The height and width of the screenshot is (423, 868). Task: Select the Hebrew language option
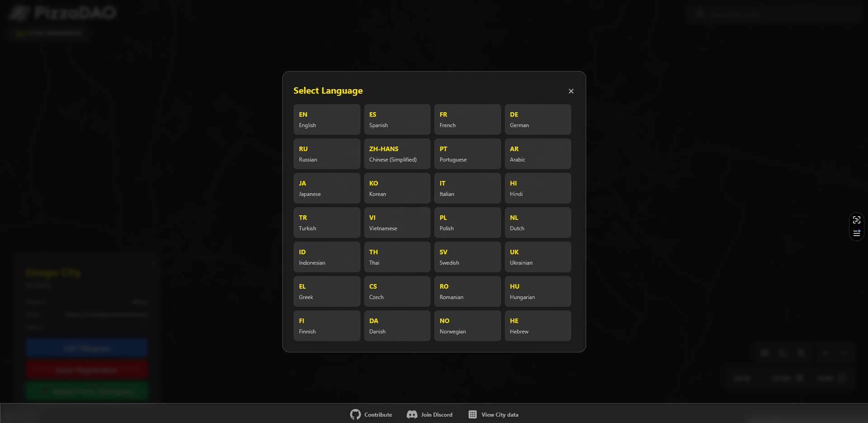point(537,326)
